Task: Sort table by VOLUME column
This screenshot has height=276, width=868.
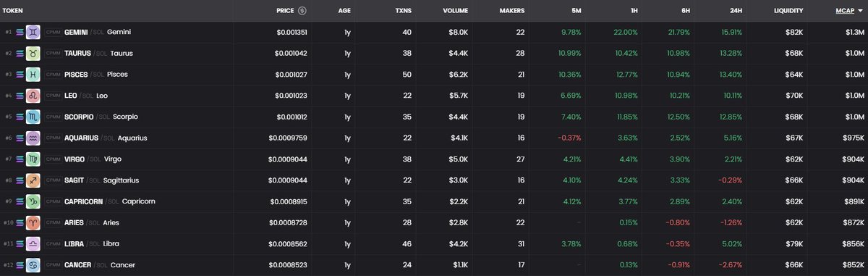Action: point(456,11)
